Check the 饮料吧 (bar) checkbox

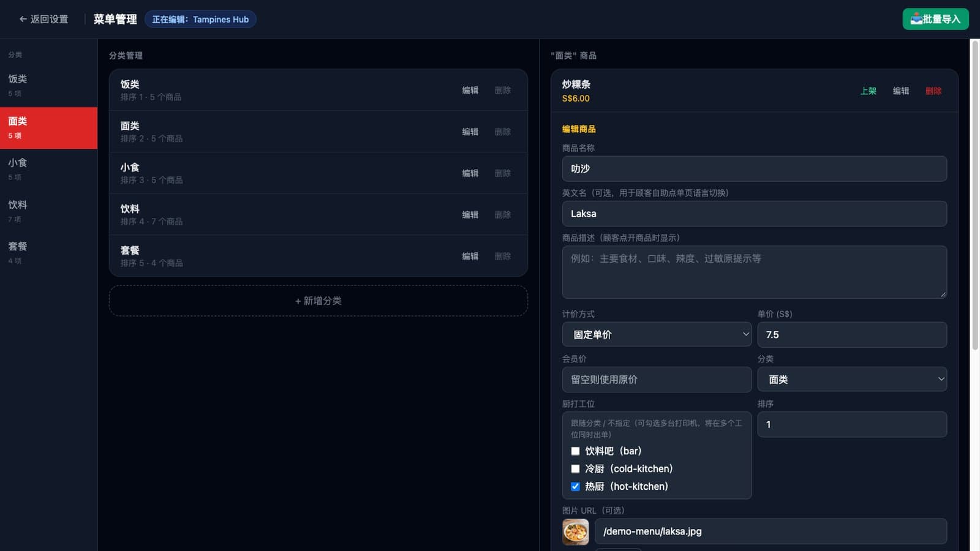click(575, 451)
